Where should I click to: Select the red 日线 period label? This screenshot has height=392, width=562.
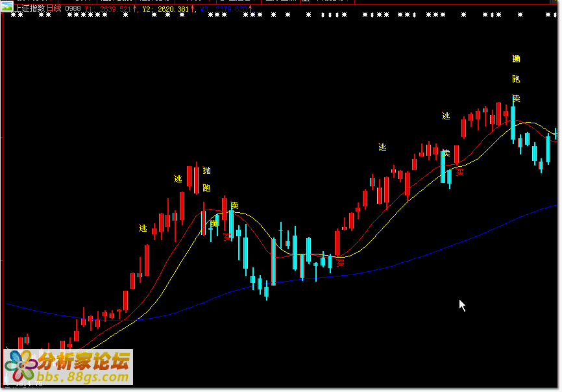(x=54, y=8)
